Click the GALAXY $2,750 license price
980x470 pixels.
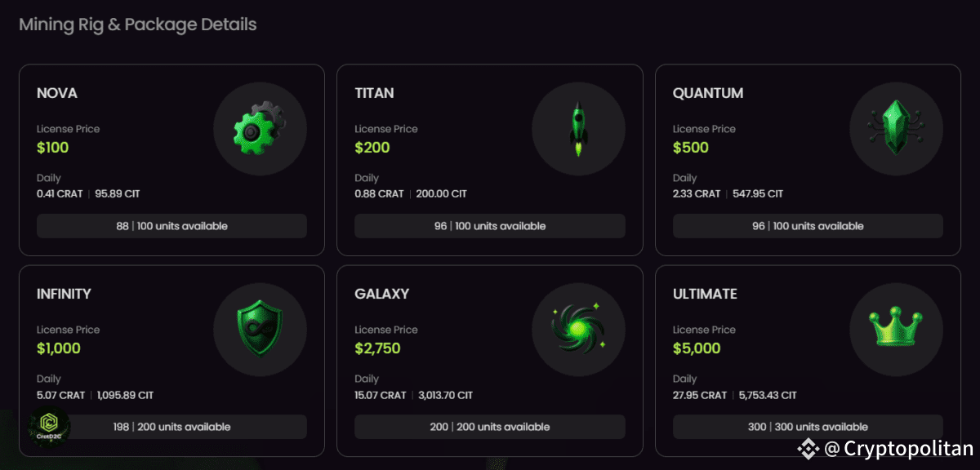coord(377,348)
